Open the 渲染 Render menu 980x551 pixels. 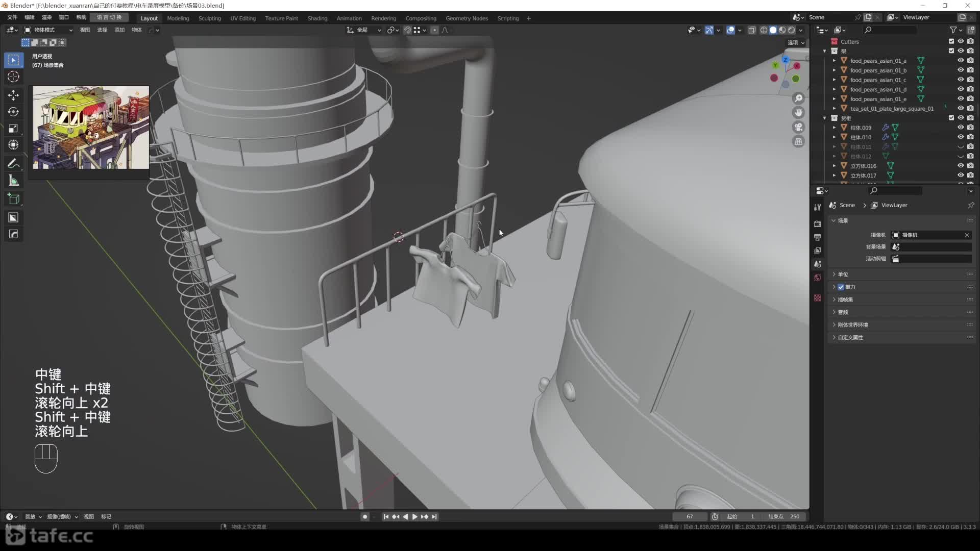46,17
